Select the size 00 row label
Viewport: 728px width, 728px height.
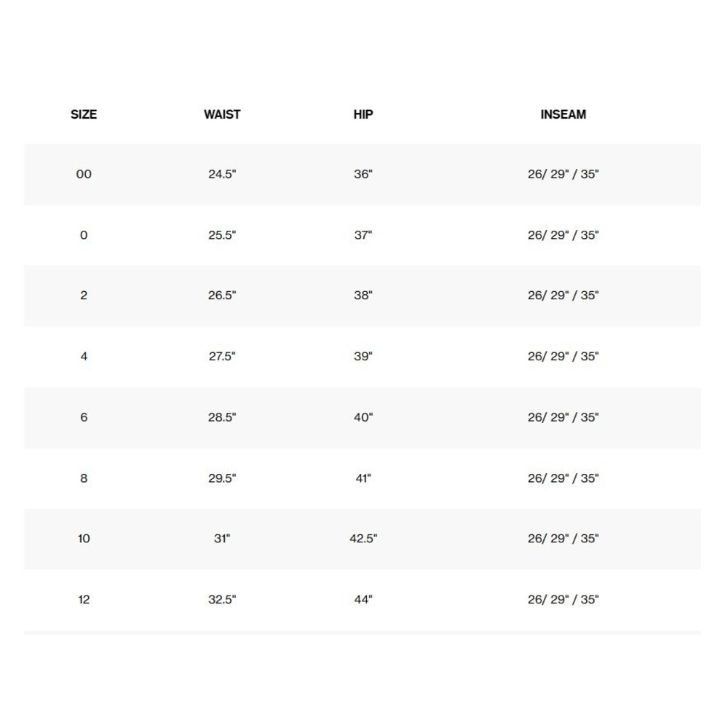click(84, 174)
